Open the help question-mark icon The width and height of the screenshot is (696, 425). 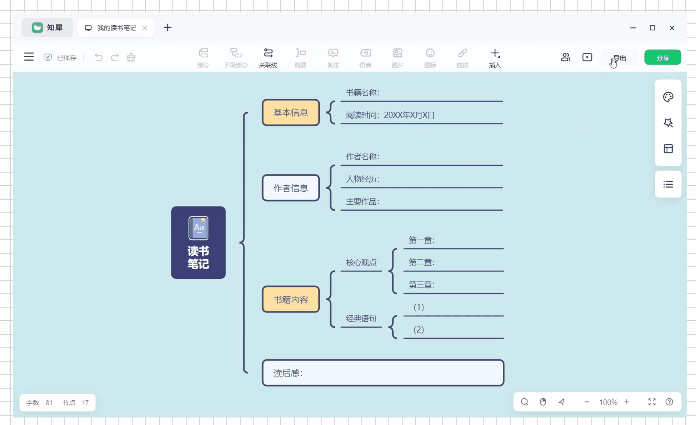pyautogui.click(x=669, y=402)
